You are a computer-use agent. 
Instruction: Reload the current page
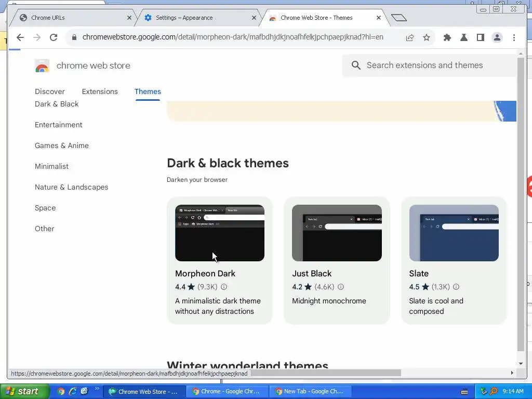pyautogui.click(x=54, y=37)
